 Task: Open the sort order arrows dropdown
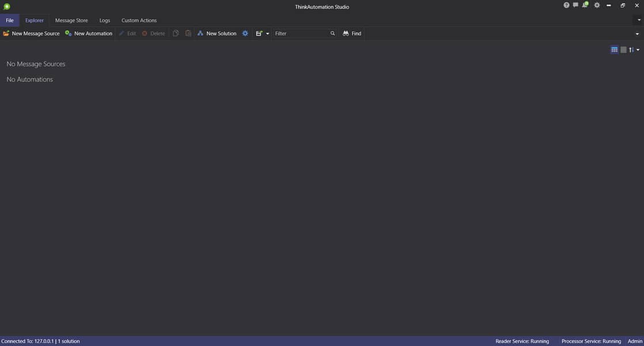pos(634,50)
